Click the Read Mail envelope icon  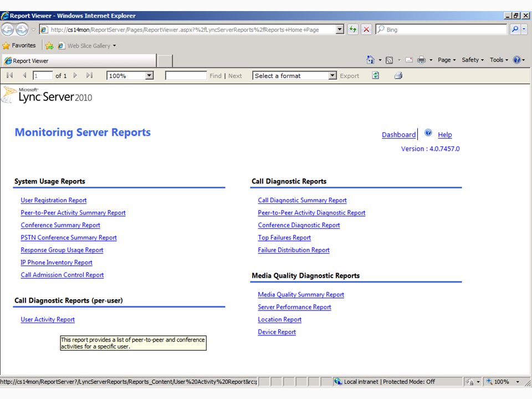click(x=409, y=60)
